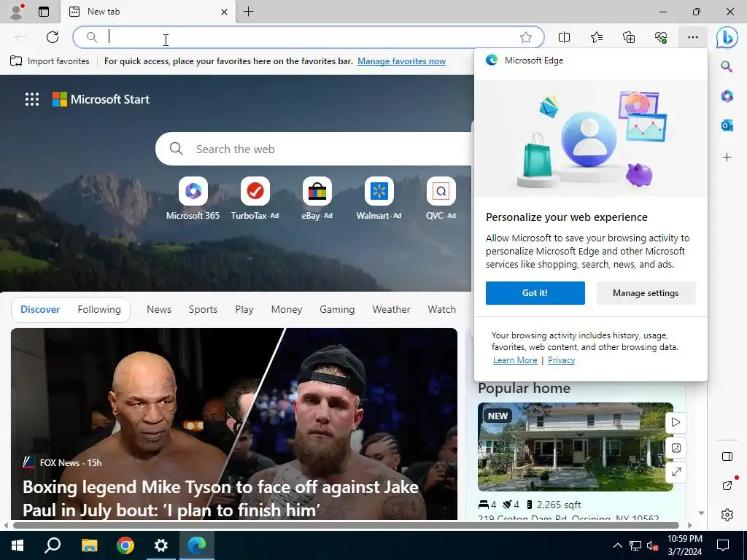Click the horizontal scrollbar at page bottom
The image size is (747, 560).
click(x=346, y=525)
